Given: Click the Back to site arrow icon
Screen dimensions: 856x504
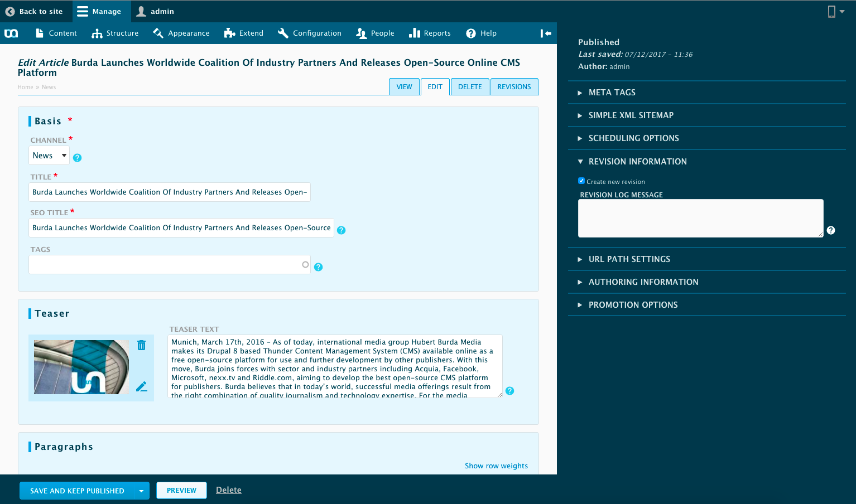Looking at the screenshot, I should coord(10,11).
